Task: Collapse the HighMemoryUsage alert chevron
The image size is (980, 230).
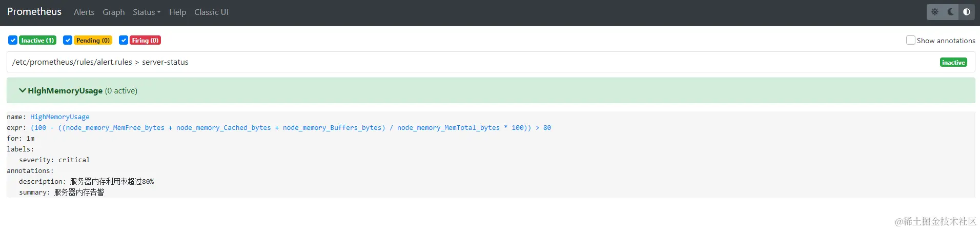Action: pos(23,90)
